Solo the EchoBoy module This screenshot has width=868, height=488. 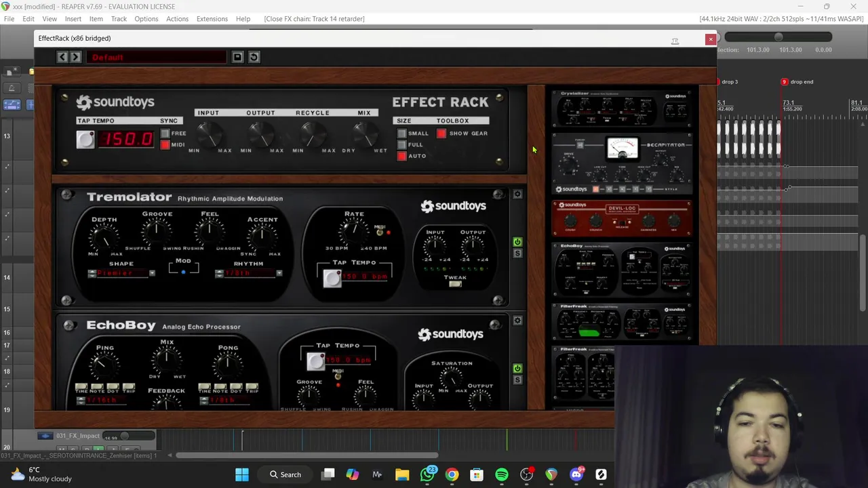tap(517, 380)
